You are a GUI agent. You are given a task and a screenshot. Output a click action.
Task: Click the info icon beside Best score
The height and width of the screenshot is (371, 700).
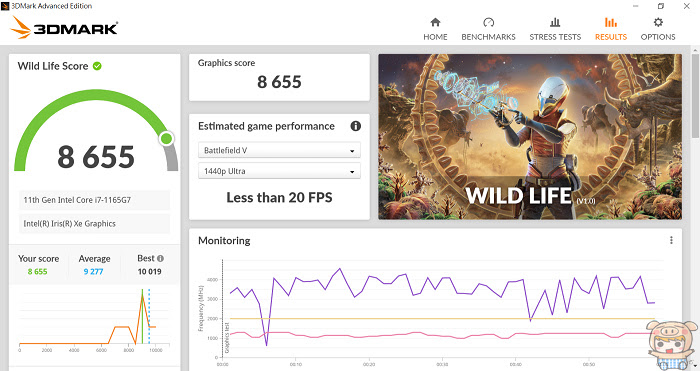point(160,258)
